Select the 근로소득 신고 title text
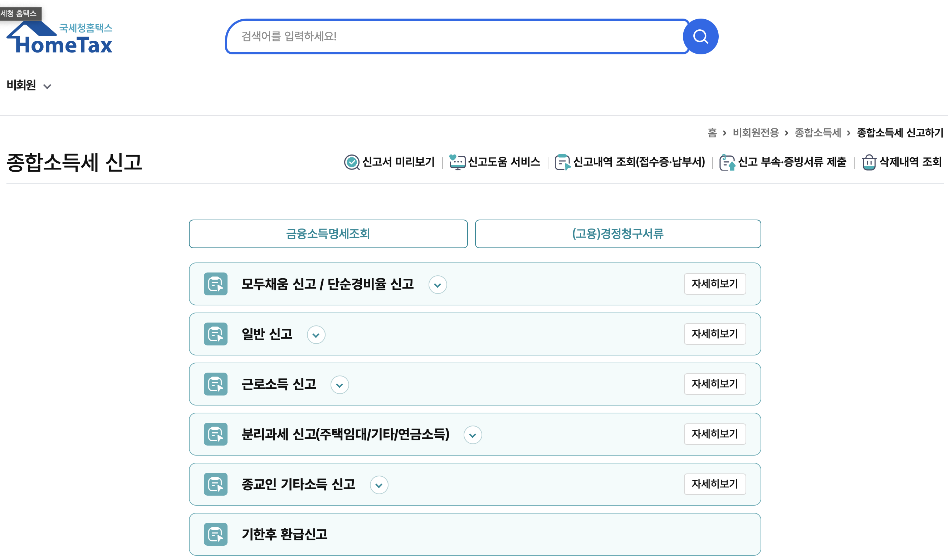The width and height of the screenshot is (948, 560). click(x=279, y=384)
